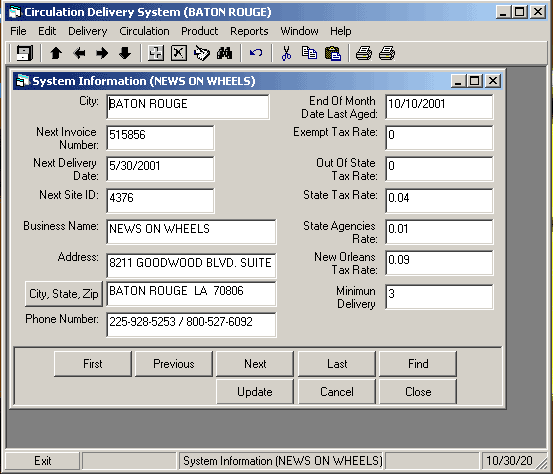
Task: Click the right arrow toolbar icon
Action: pos(102,54)
